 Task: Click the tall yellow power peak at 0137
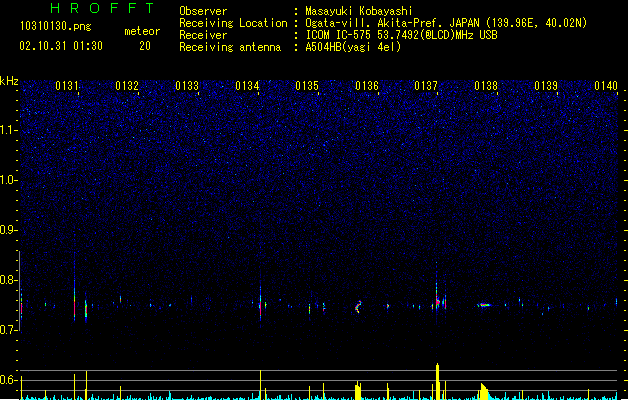[437, 382]
